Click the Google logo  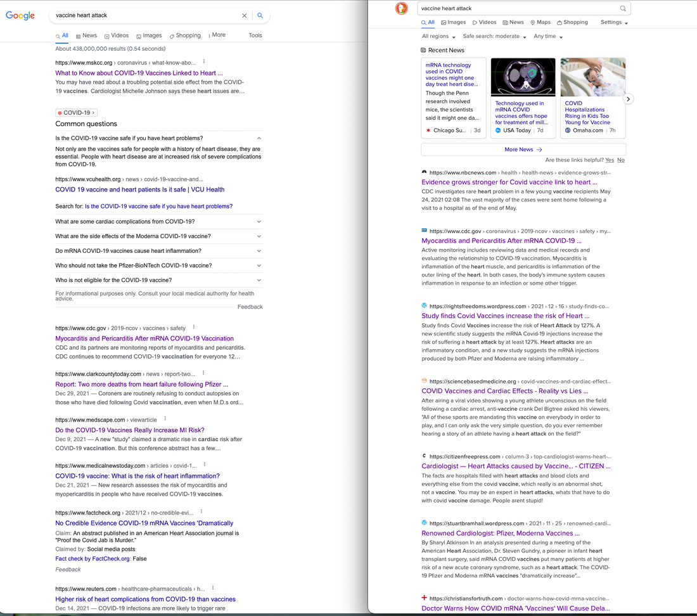[x=20, y=16]
